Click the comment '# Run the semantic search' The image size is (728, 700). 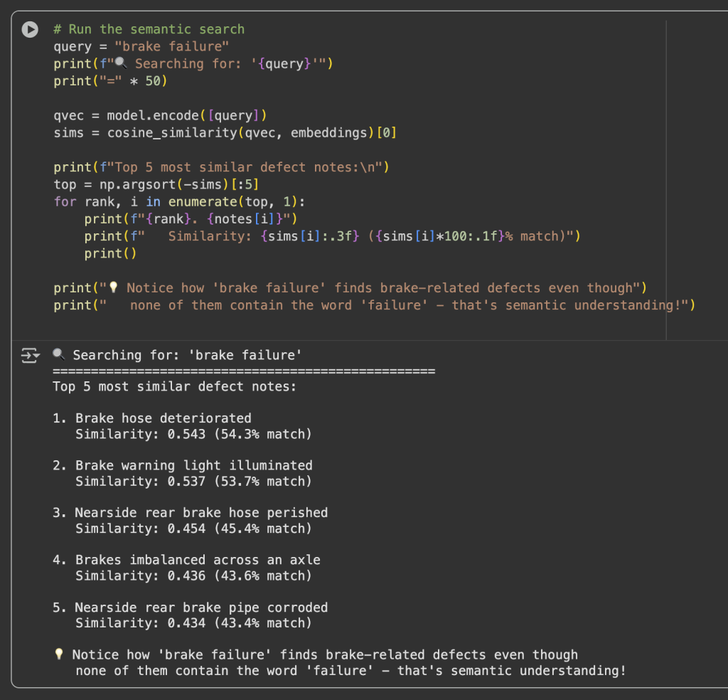point(149,29)
